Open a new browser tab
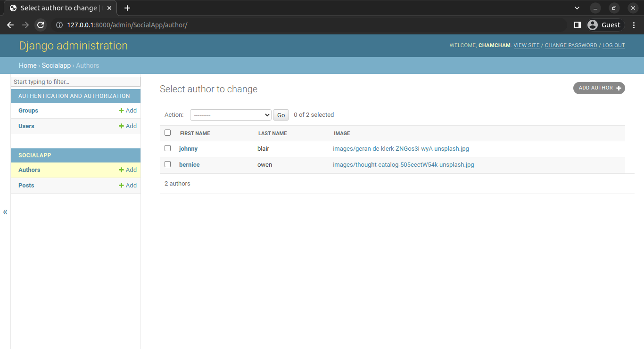Screen dimensions: 644x349 tap(127, 8)
